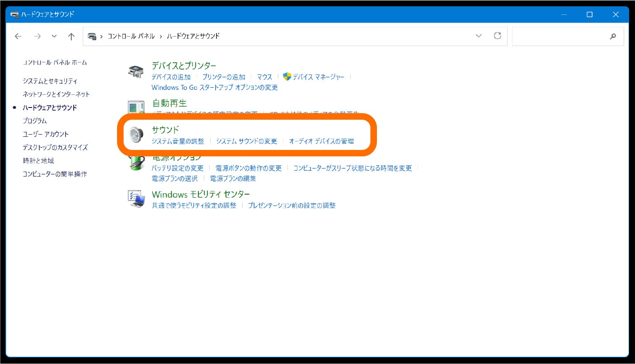Open 時計と地域 in sidebar

point(38,161)
